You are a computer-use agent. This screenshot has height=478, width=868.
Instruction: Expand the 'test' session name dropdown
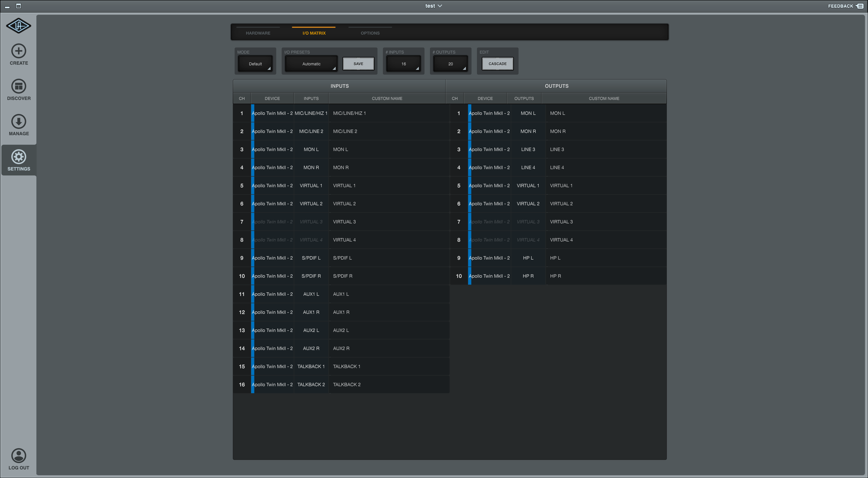[x=433, y=6]
